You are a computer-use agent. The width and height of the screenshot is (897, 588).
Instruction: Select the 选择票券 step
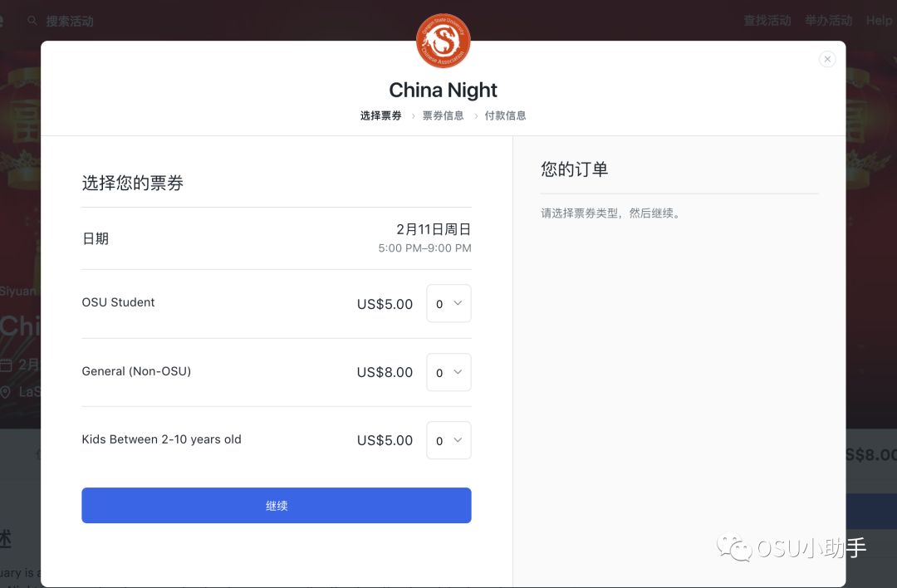pyautogui.click(x=381, y=115)
